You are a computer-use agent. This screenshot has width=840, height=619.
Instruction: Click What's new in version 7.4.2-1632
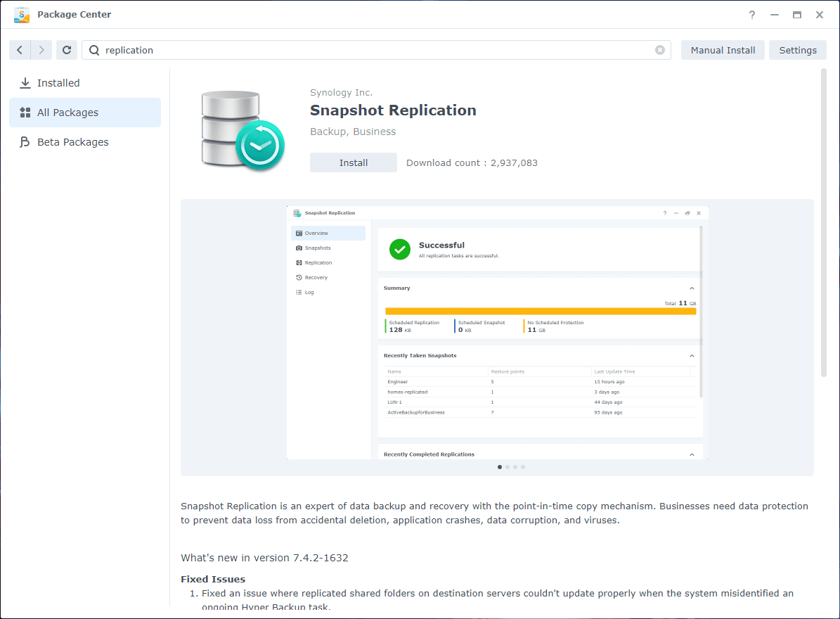pos(264,558)
